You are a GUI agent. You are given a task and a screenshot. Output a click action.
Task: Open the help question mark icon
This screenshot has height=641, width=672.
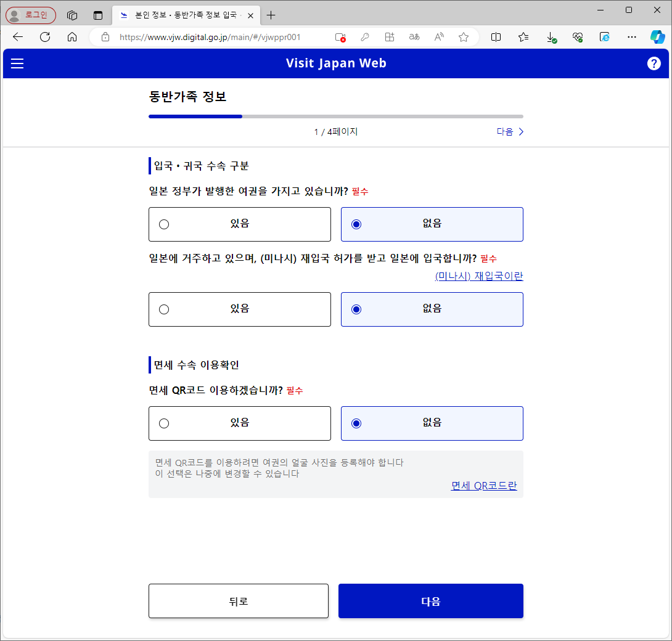point(654,63)
